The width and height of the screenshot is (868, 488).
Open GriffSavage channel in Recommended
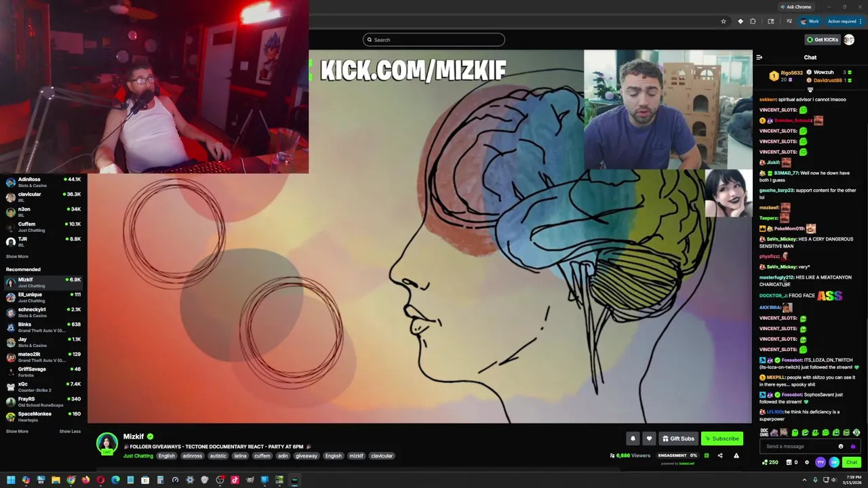(x=43, y=372)
